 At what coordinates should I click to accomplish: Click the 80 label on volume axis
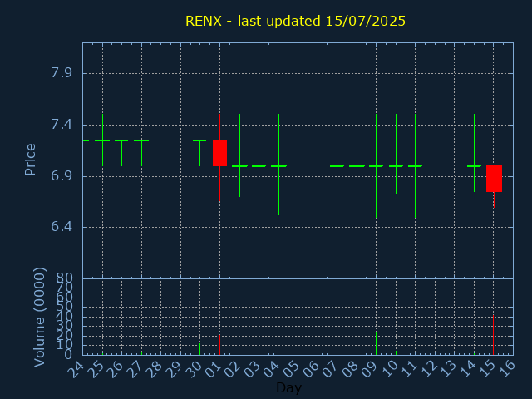point(64,278)
